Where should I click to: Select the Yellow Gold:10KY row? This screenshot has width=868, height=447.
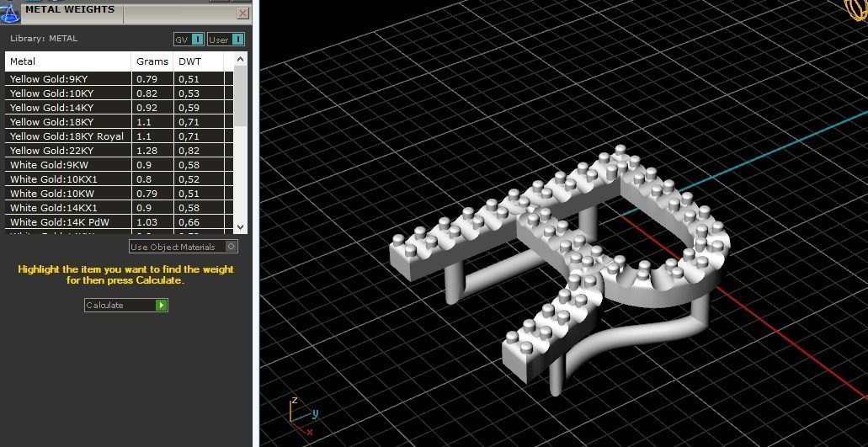(x=119, y=93)
